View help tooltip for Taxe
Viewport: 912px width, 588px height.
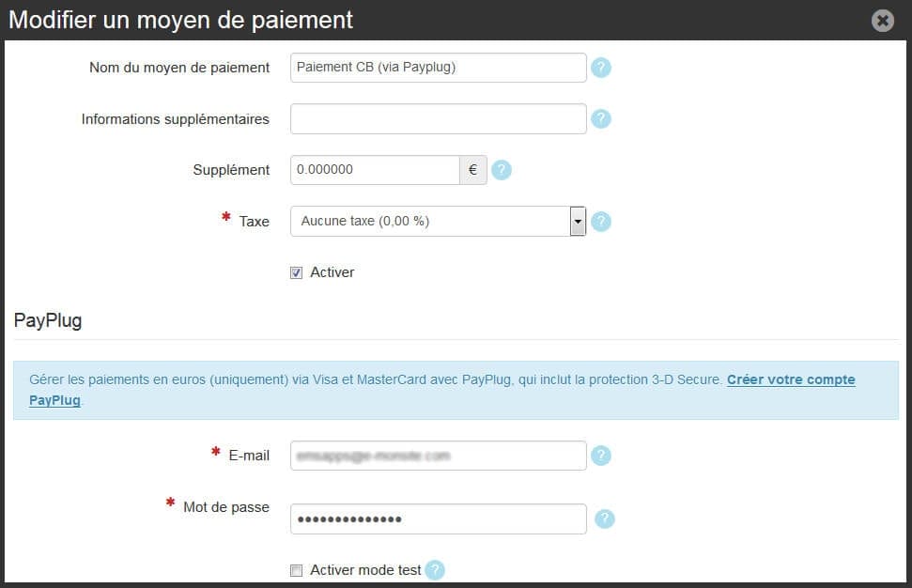coord(601,222)
